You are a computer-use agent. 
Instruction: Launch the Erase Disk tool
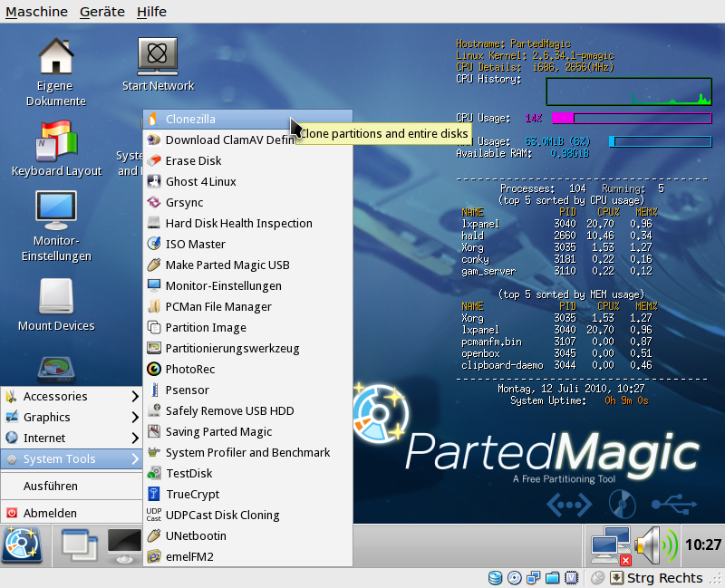[193, 160]
